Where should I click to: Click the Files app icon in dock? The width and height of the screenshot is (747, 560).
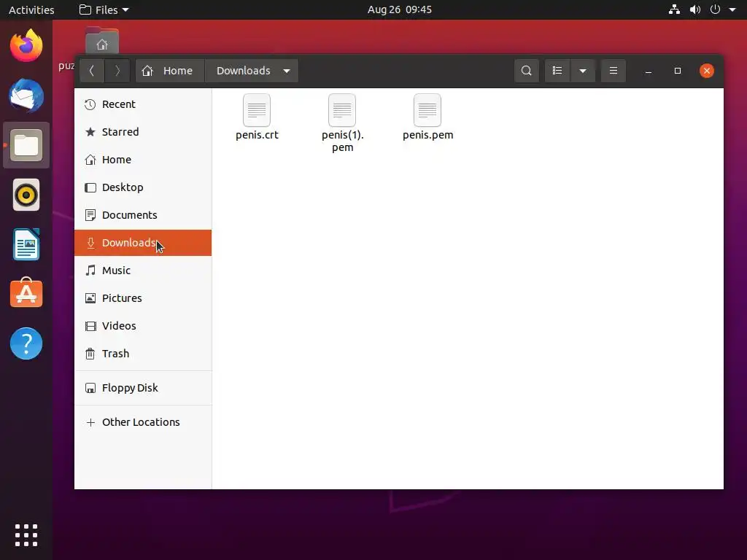tap(26, 145)
